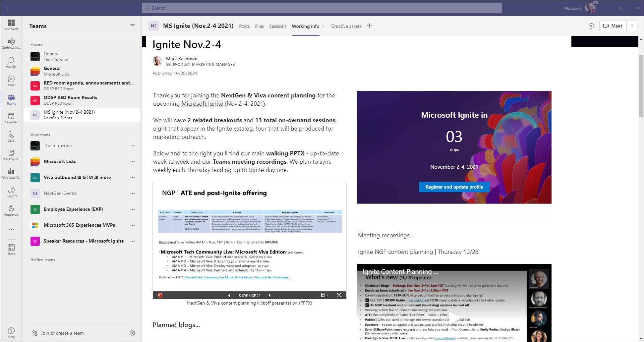Viewport: 644px width, 342px height.
Task: Add a tab with plus icon
Action: click(369, 26)
